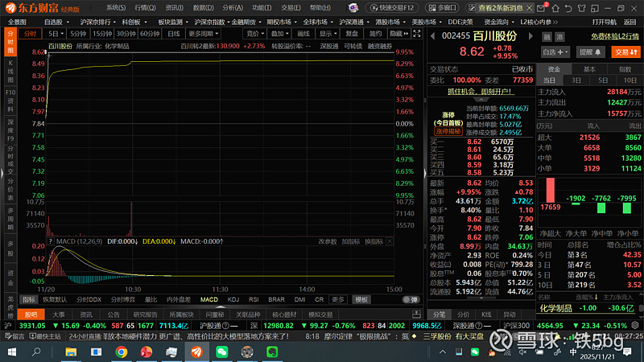The width and height of the screenshot is (644, 362).
Task: Click the 港 Hong Kong connect badge
Action: (559, 37)
